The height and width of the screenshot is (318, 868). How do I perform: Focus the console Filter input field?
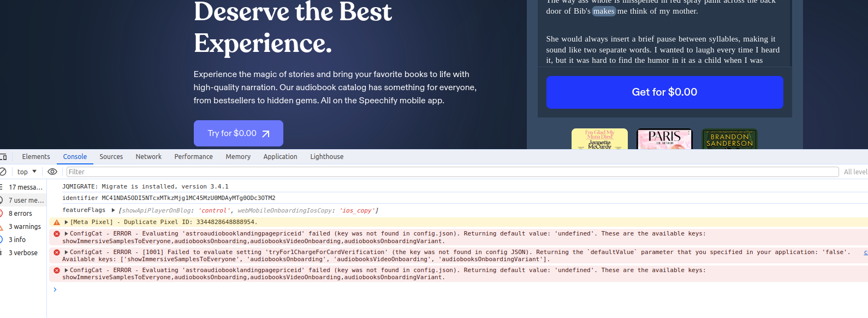[x=453, y=172]
